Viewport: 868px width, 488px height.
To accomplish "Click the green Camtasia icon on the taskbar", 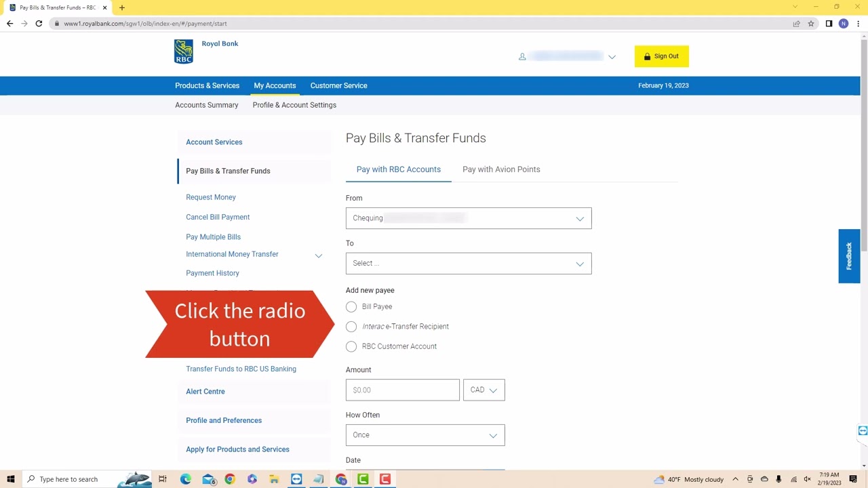I will (363, 479).
